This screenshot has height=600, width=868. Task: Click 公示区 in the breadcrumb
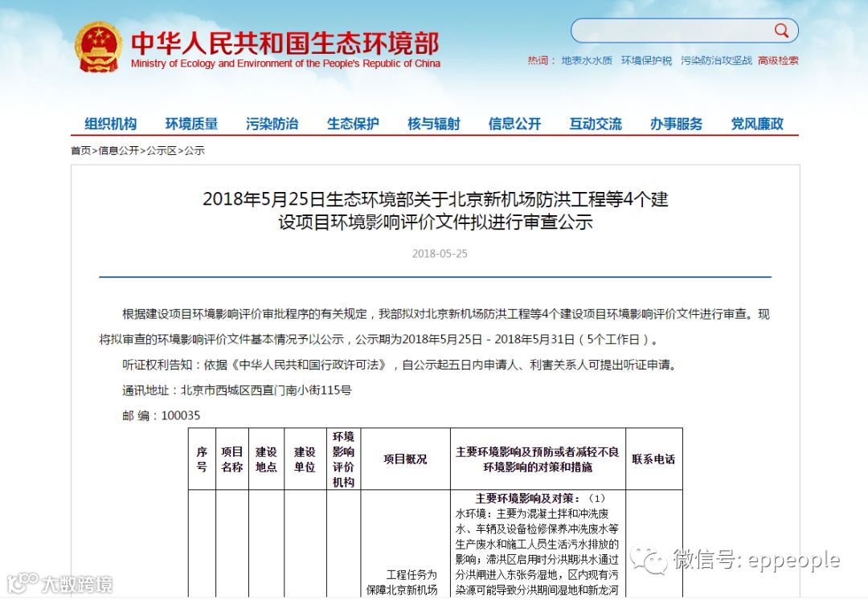click(x=162, y=150)
